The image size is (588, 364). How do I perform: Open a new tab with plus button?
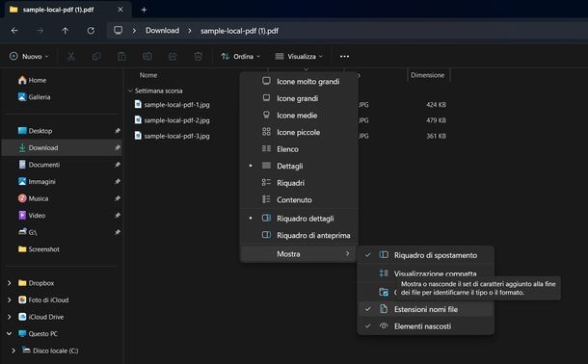[x=144, y=10]
